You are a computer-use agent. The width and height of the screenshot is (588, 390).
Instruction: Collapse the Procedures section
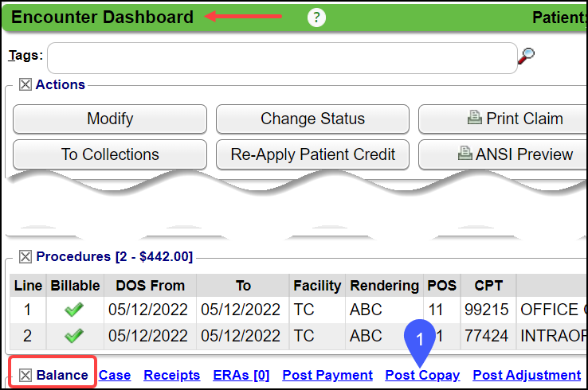[x=25, y=256]
